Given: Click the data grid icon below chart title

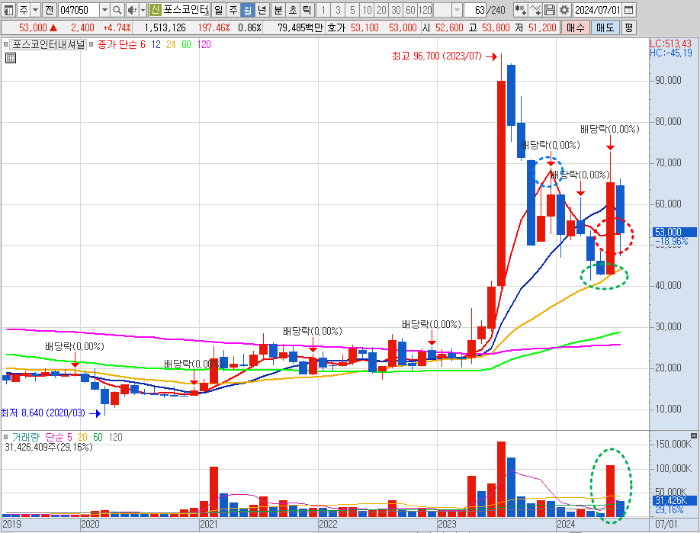Looking at the screenshot, I should 10,58.
